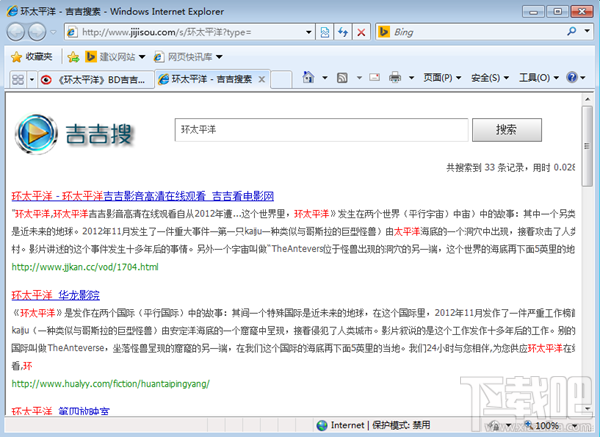The width and height of the screenshot is (600, 437).
Task: Click the jijisou.com address bar URL
Action: [166, 32]
